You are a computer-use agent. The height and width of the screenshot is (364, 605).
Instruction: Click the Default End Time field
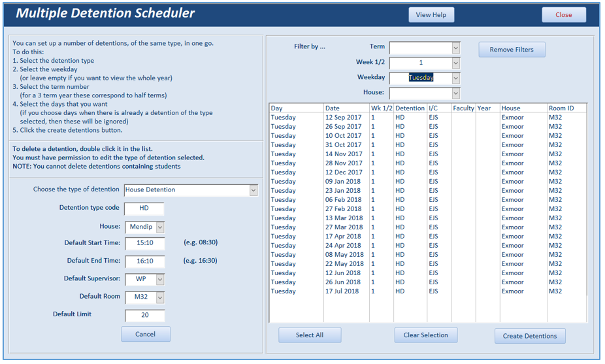point(145,261)
